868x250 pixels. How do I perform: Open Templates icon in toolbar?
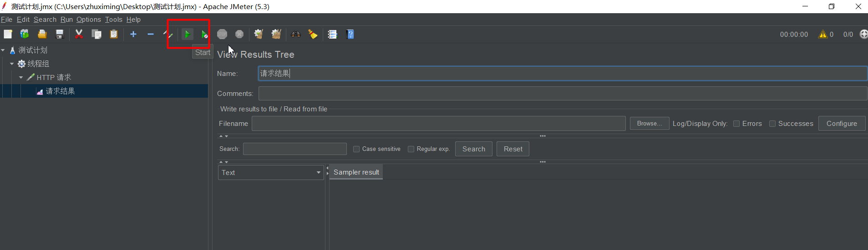click(25, 34)
